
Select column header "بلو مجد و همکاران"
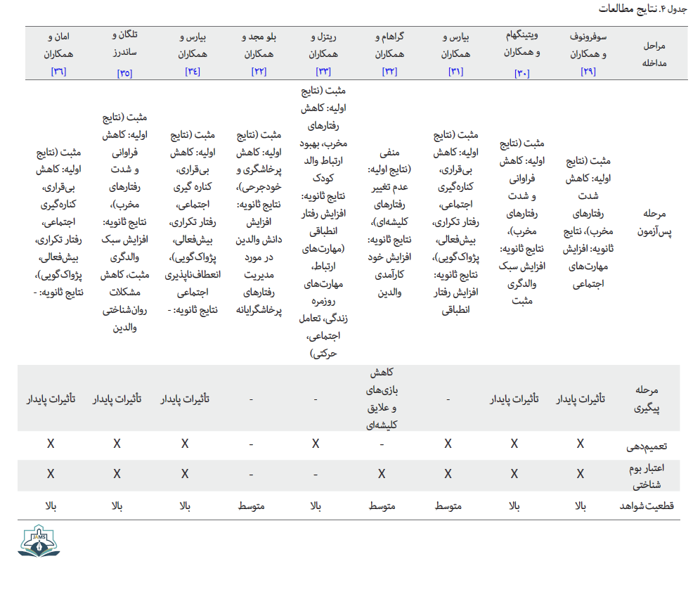pyautogui.click(x=259, y=46)
